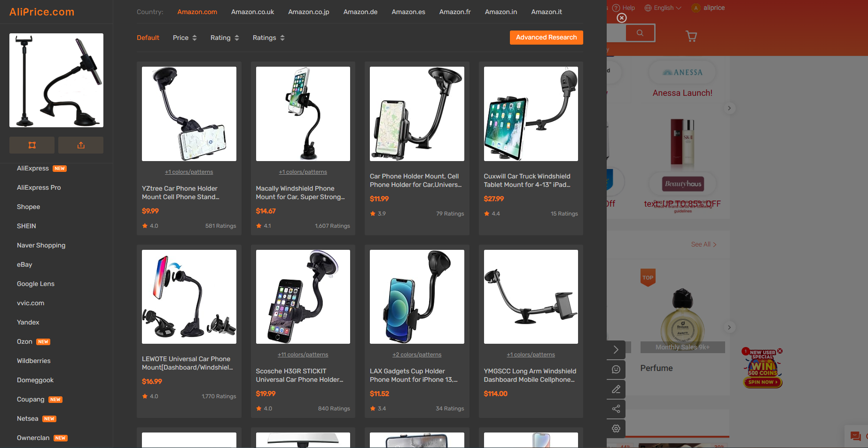Viewport: 868px width, 448px height.
Task: Open Scosche H3GR STICKIT product title
Action: pyautogui.click(x=300, y=375)
